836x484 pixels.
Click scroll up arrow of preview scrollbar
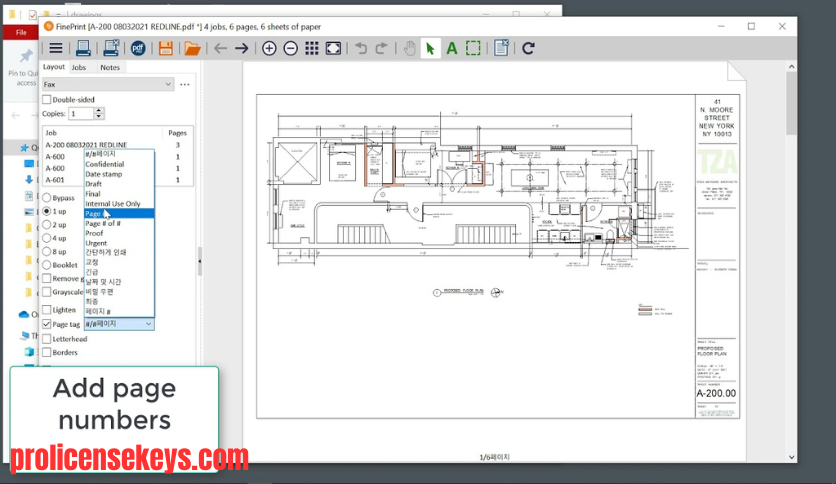791,67
